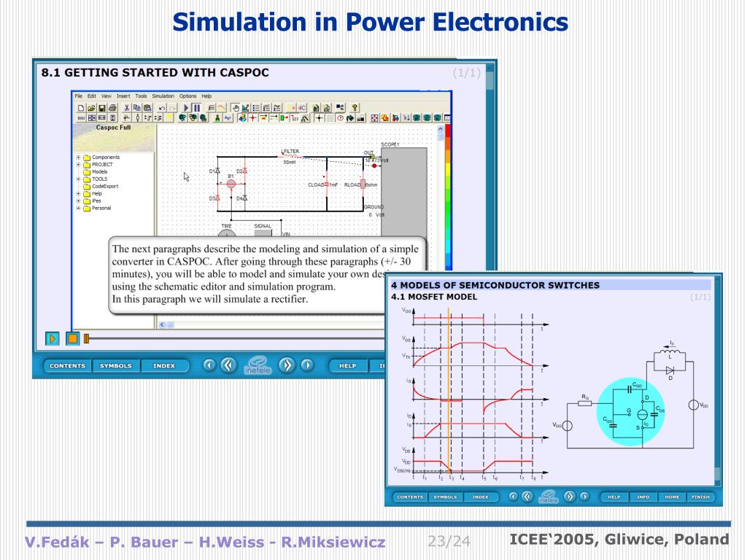Go to next page in CASPOC tutorial window
This screenshot has height=560, width=747.
pyautogui.click(x=287, y=365)
